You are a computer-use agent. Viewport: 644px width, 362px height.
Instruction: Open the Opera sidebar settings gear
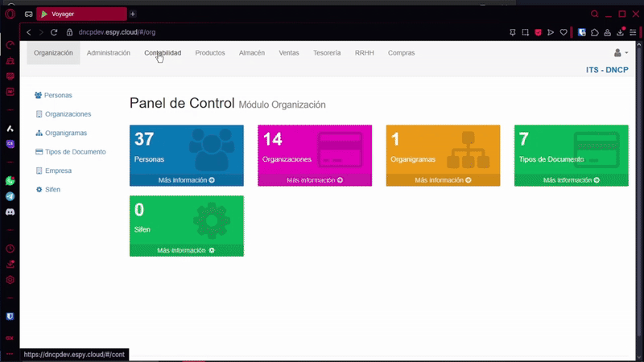coord(10,280)
